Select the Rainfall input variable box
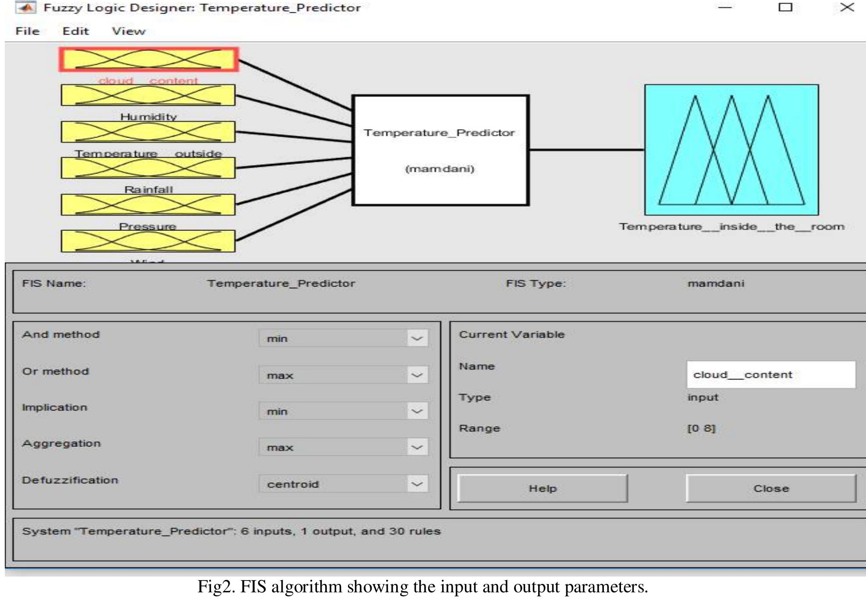This screenshot has height=616, width=866. coord(148,168)
